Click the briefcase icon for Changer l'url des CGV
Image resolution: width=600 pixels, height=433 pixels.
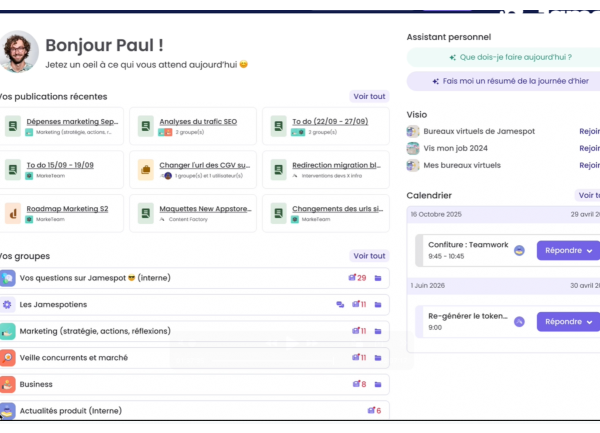tap(145, 170)
